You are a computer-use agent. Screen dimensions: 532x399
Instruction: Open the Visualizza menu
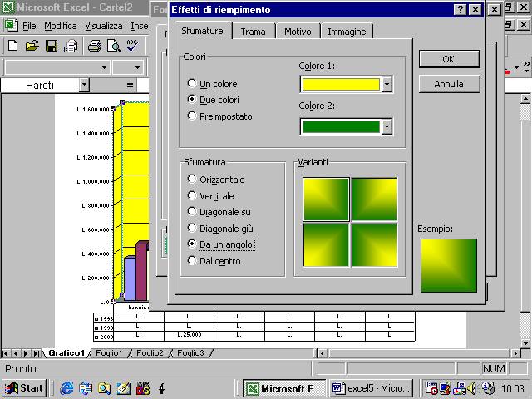(104, 26)
